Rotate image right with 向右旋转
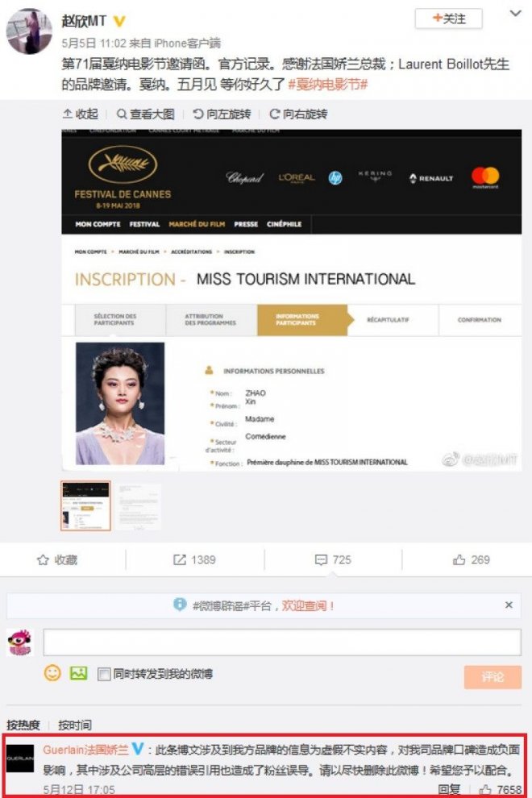Screen dimensions: 532x798 [298, 114]
